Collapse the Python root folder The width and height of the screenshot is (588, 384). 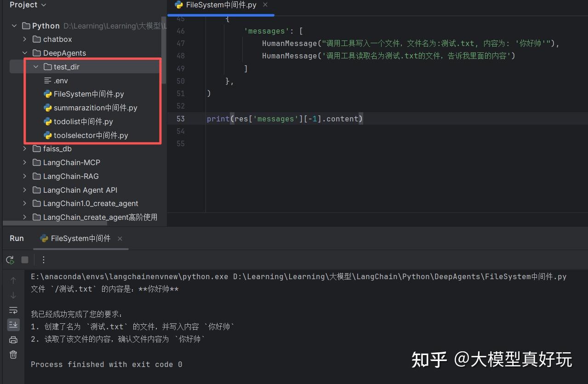(14, 26)
